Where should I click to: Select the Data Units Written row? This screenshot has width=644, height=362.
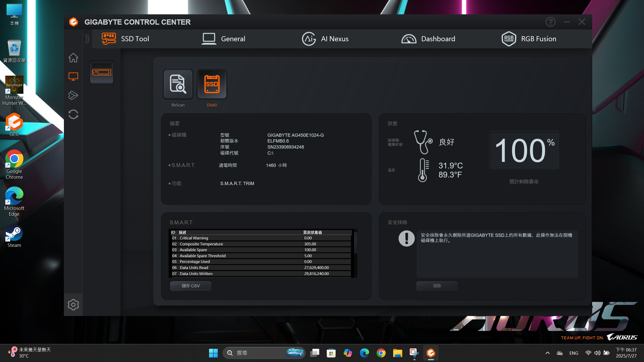pos(261,274)
